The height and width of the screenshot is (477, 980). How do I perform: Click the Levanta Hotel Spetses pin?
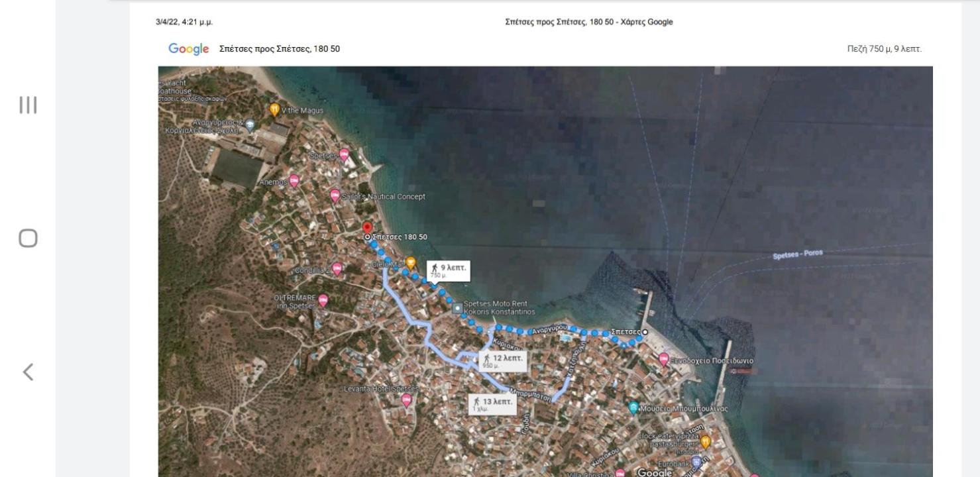(x=407, y=399)
